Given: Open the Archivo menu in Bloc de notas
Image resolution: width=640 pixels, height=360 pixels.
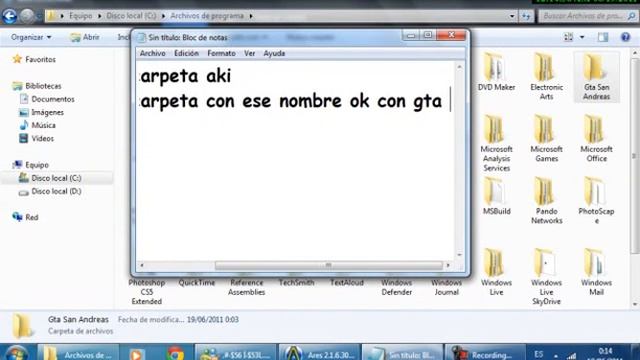Looking at the screenshot, I should (x=153, y=53).
